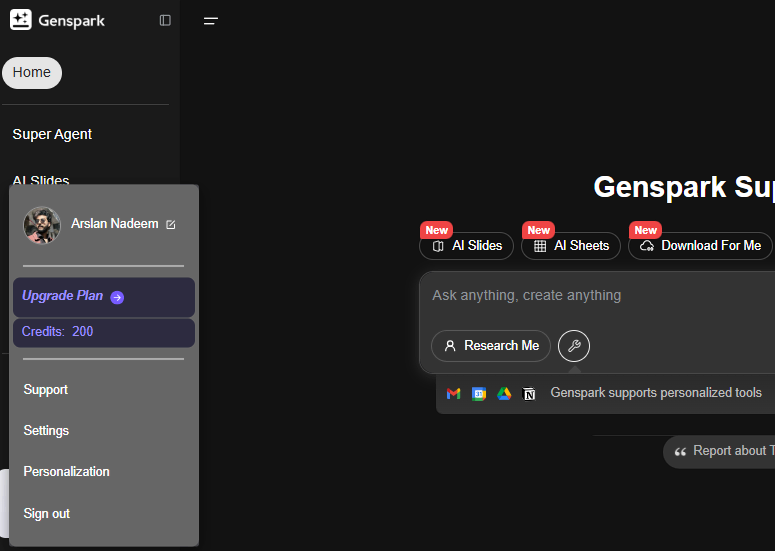Screen dimensions: 775x551
Task: Open the wrench tools icon button
Action: click(x=574, y=346)
